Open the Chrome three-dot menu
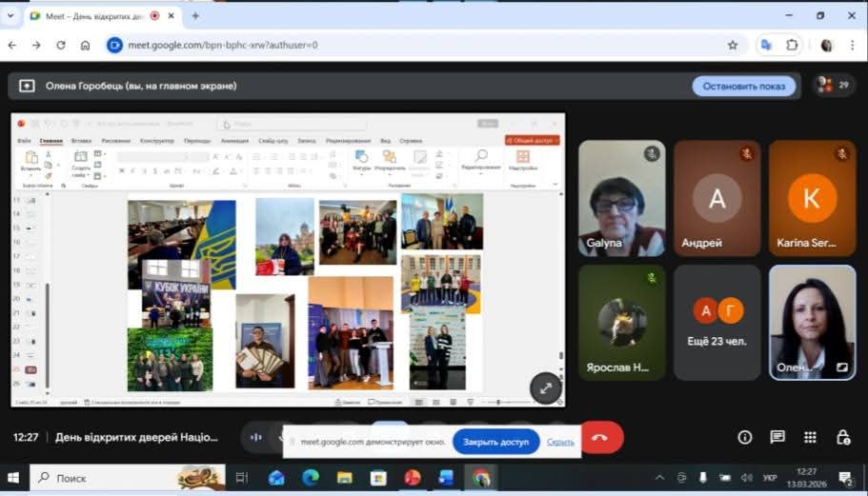868x496 pixels. point(852,45)
